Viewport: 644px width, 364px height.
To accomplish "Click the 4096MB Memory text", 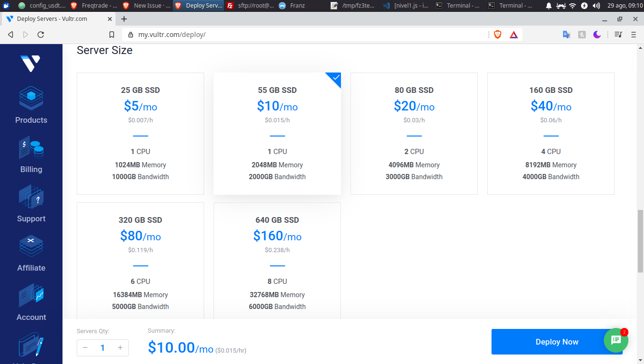I will [414, 165].
